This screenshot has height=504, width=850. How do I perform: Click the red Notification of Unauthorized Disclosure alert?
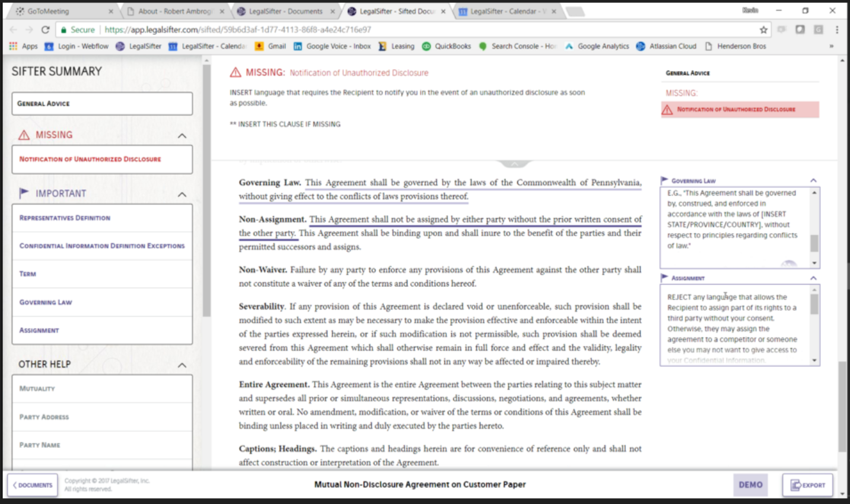coord(740,110)
